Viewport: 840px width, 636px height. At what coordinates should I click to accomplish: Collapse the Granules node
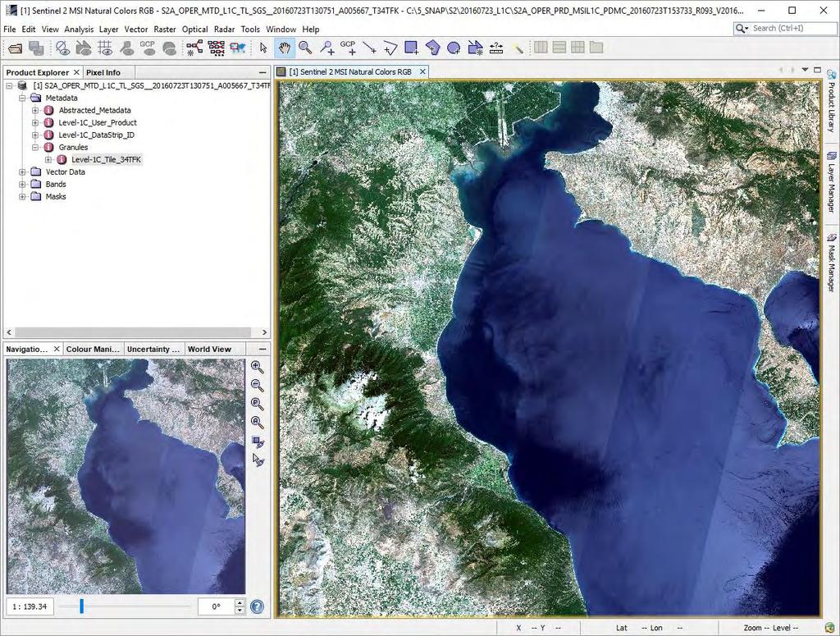[35, 148]
